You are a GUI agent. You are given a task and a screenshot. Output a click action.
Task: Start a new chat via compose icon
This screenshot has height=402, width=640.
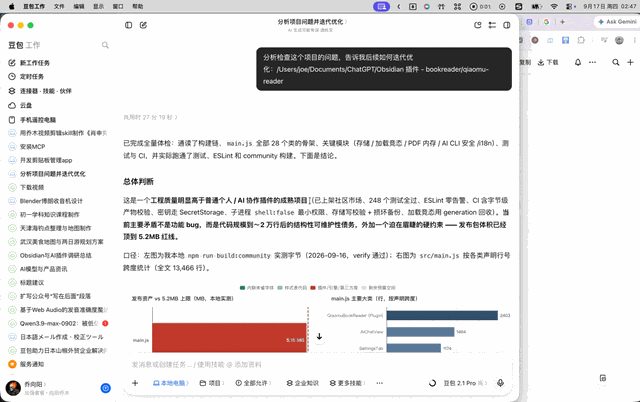pyautogui.click(x=143, y=25)
